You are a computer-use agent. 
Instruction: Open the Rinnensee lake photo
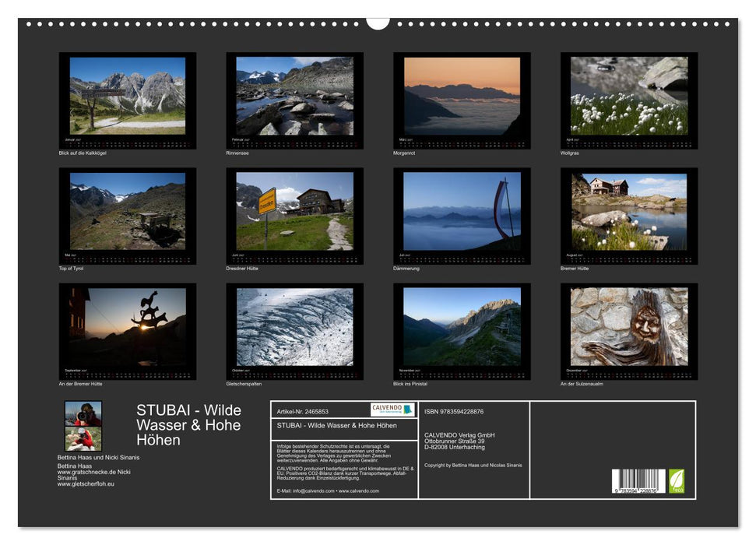(x=294, y=100)
